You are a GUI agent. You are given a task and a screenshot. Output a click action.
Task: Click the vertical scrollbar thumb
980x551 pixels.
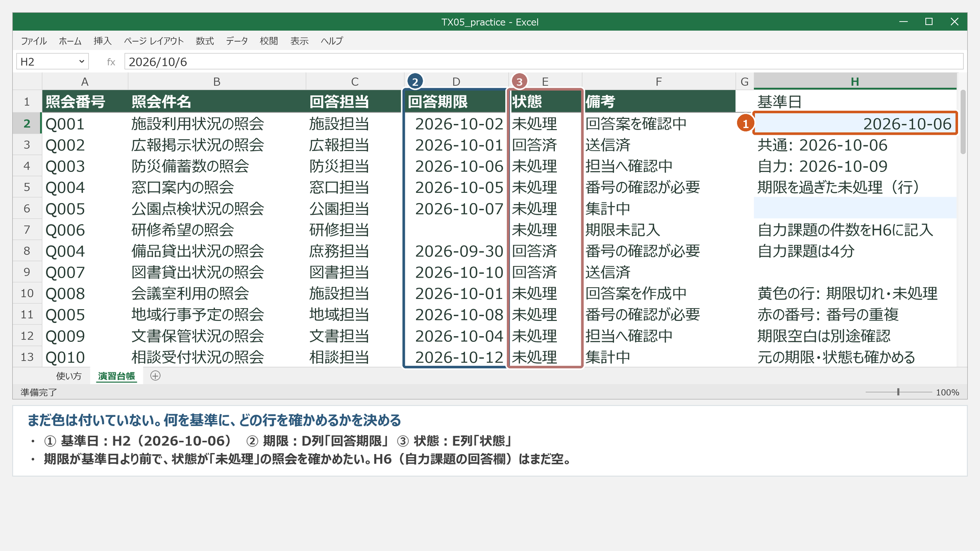pos(963,122)
